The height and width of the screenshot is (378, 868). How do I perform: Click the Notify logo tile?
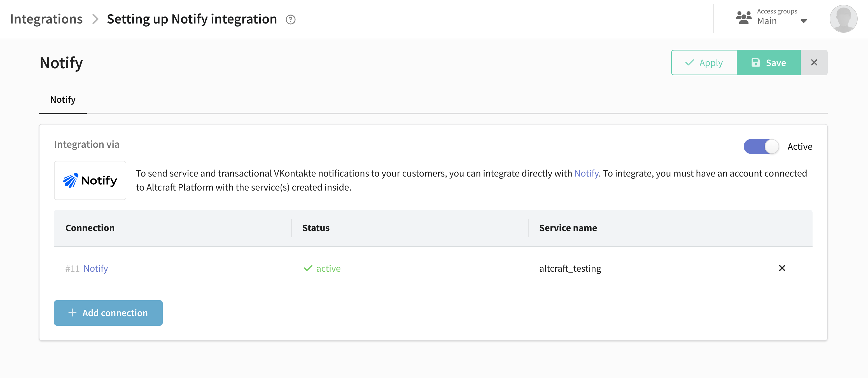point(90,180)
